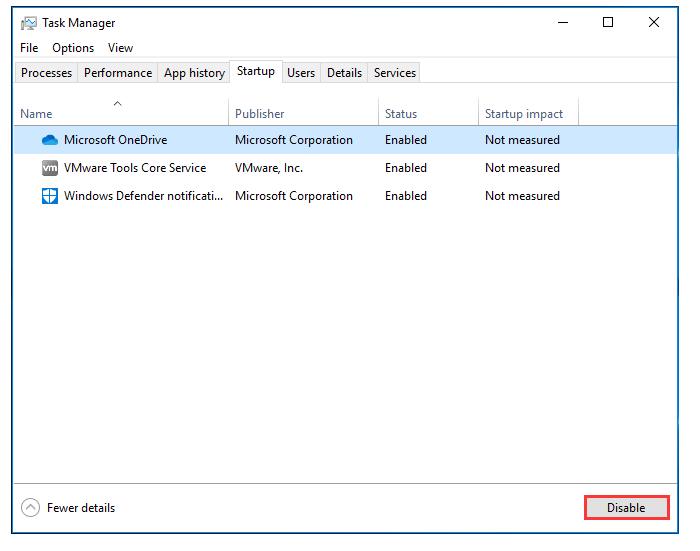Viewport: 700px width, 551px height.
Task: Select the VMware Tools Core Service entry
Action: [135, 168]
